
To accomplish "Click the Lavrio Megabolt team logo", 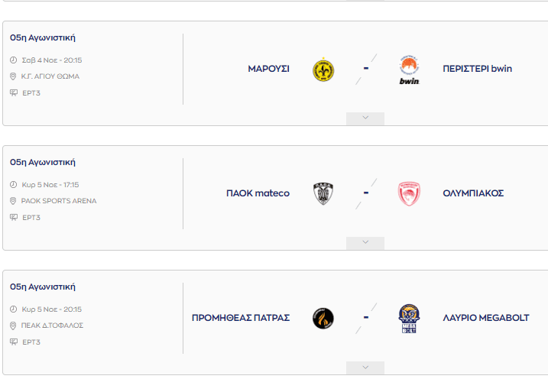I will [409, 319].
